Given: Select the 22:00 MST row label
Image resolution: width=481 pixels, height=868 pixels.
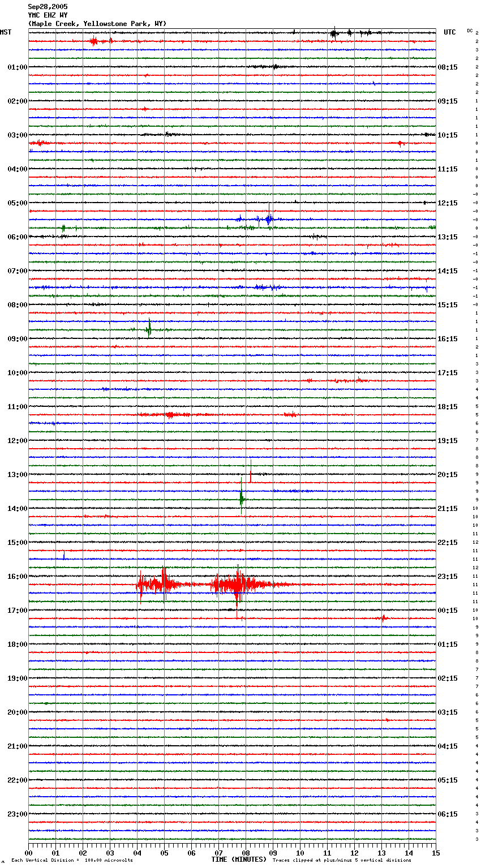Looking at the screenshot, I should 18,780.
